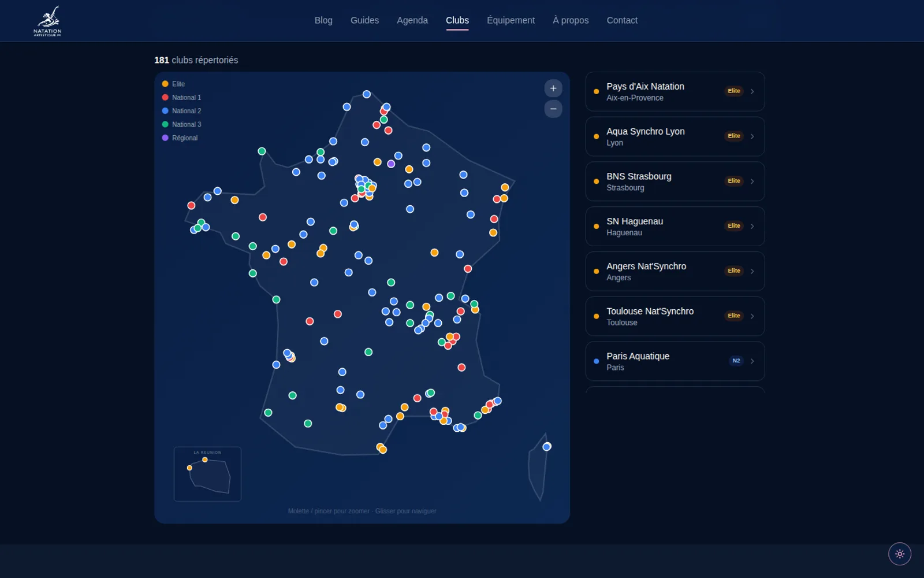This screenshot has height=578, width=924.
Task: Click chevron on SN Haguenau row
Action: [752, 227]
